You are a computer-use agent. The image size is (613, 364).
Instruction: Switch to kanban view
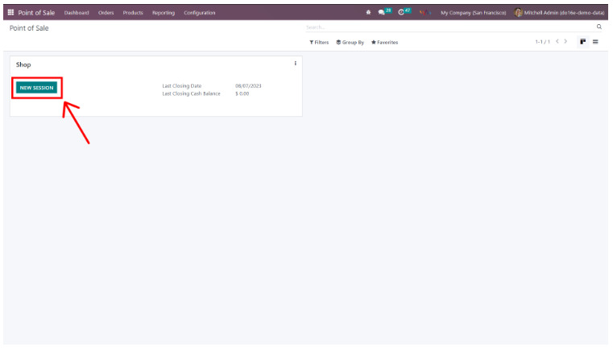[582, 42]
